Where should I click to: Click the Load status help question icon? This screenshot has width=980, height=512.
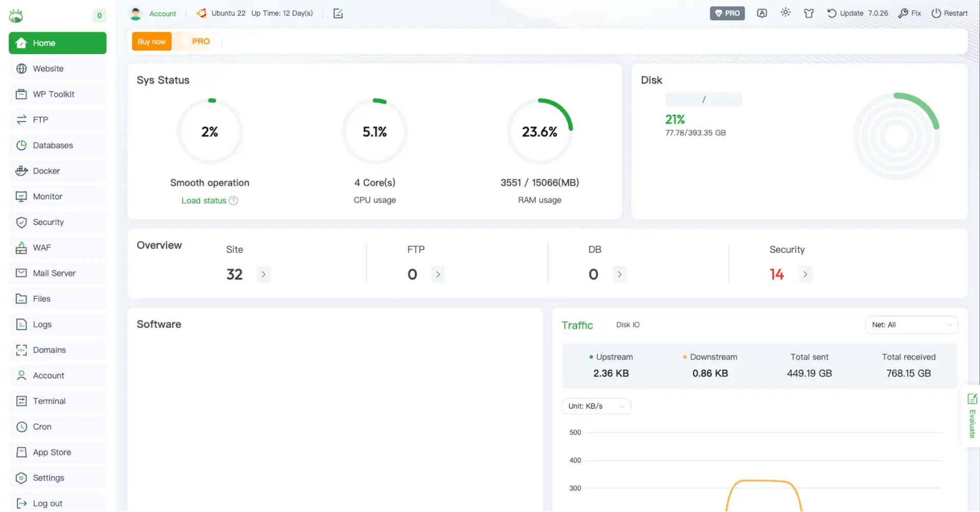pos(233,200)
